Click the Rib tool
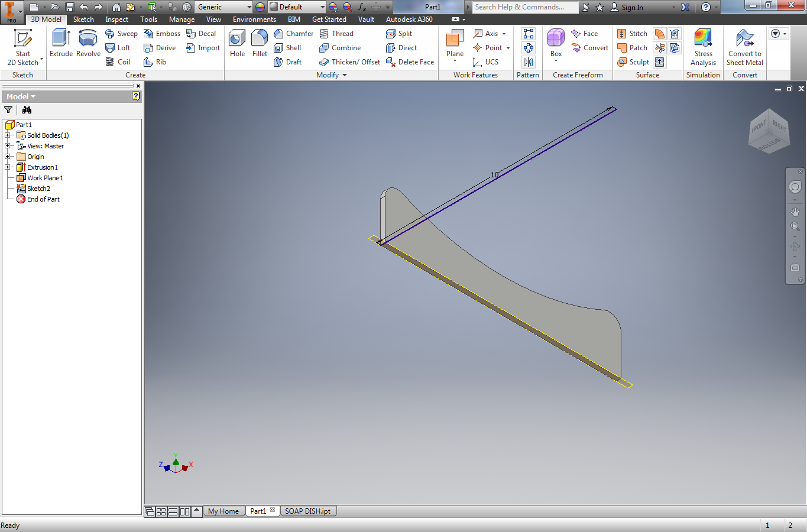This screenshot has height=532, width=807. [155, 62]
